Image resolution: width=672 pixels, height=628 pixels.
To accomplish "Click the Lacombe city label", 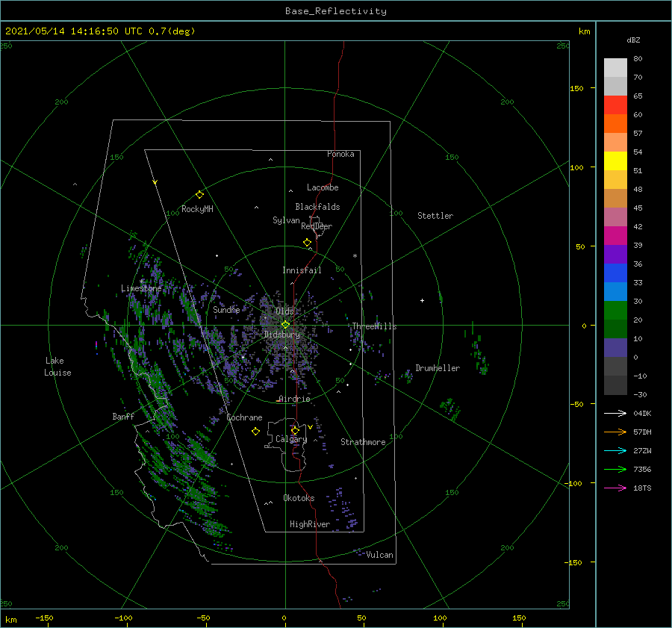I will [x=323, y=187].
